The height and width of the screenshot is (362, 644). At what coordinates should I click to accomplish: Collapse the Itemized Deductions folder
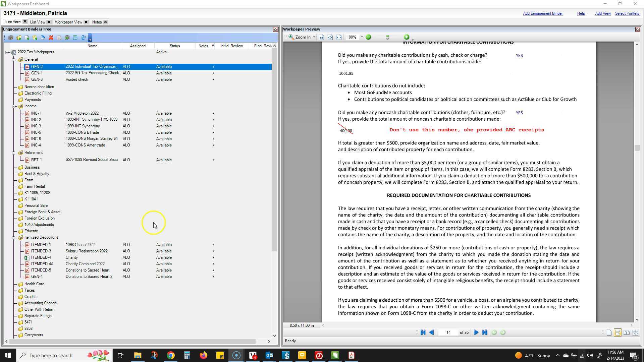[14, 238]
